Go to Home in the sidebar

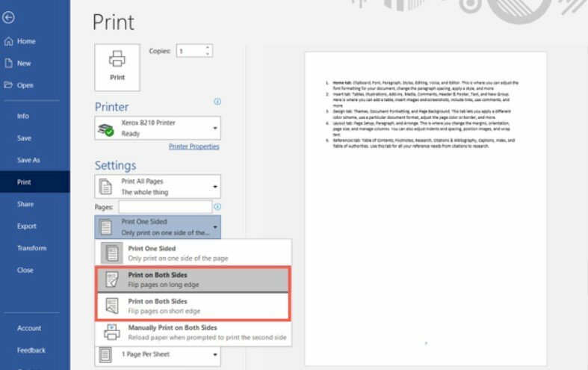tap(26, 41)
